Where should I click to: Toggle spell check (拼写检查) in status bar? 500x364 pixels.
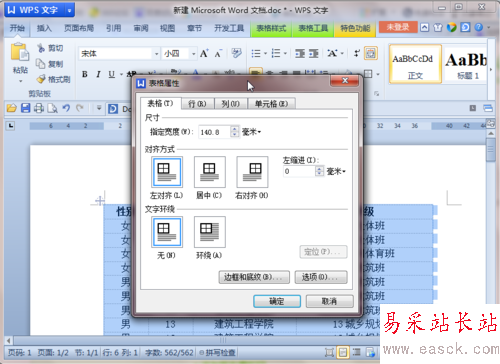click(217, 352)
